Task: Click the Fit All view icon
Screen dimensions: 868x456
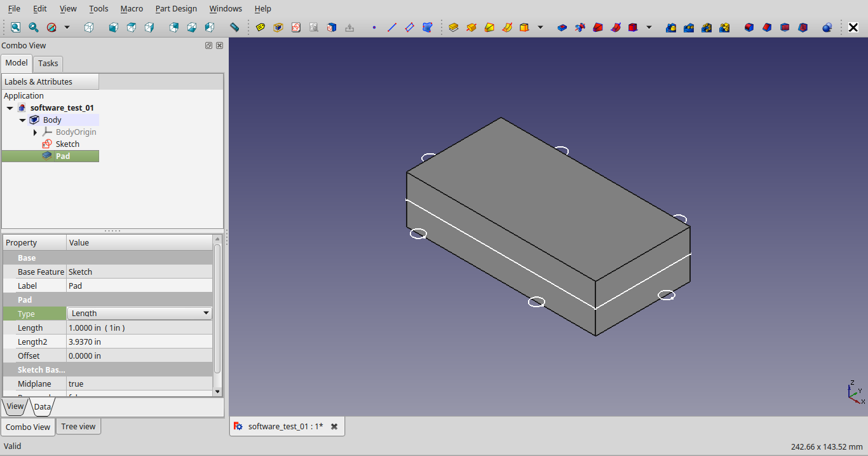Action: tap(15, 27)
